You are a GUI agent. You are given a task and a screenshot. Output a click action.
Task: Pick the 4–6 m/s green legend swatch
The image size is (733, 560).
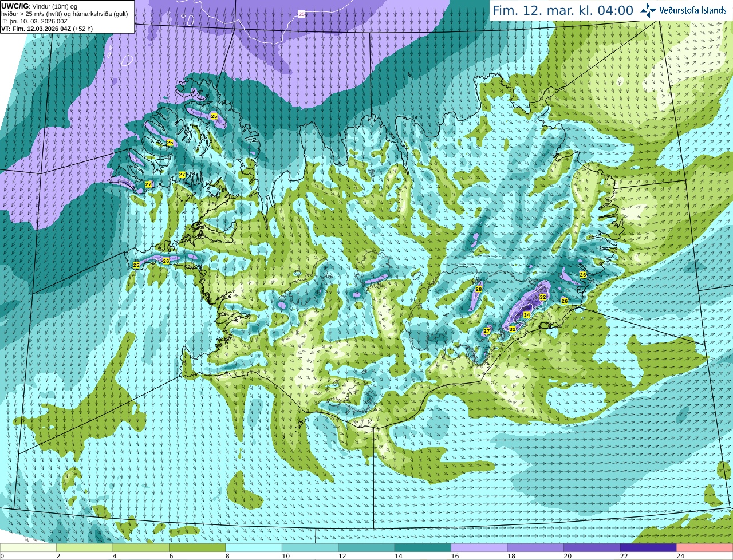[x=141, y=548]
